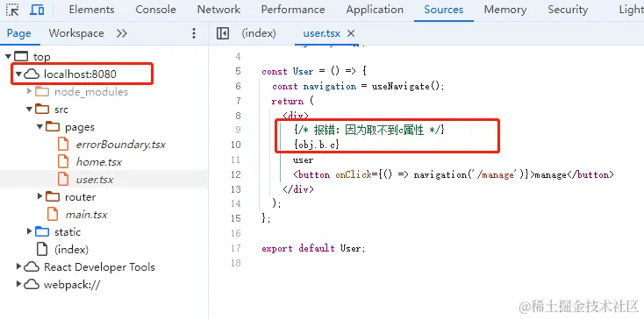Click the obj.b.c expression in code

pyautogui.click(x=317, y=145)
